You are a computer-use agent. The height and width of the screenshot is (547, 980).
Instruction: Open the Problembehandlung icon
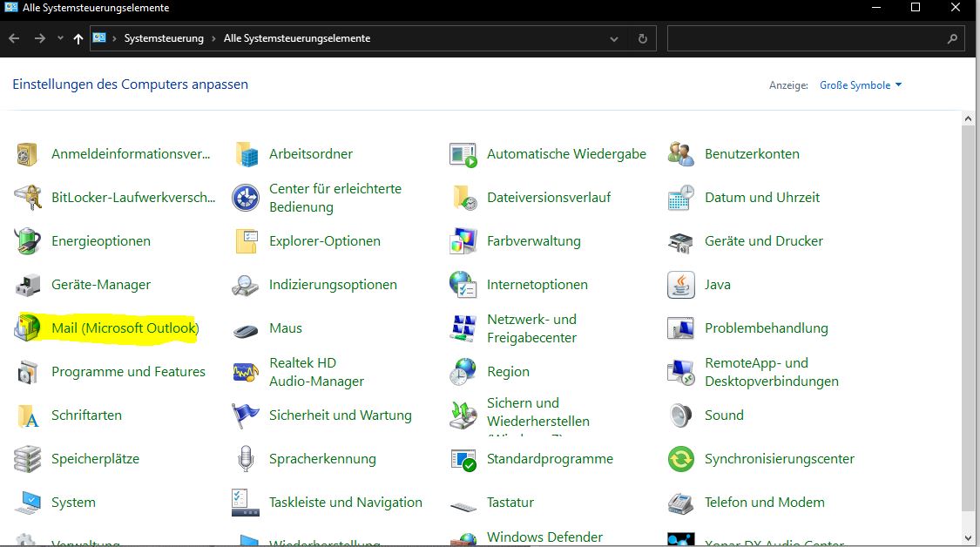[x=680, y=328]
